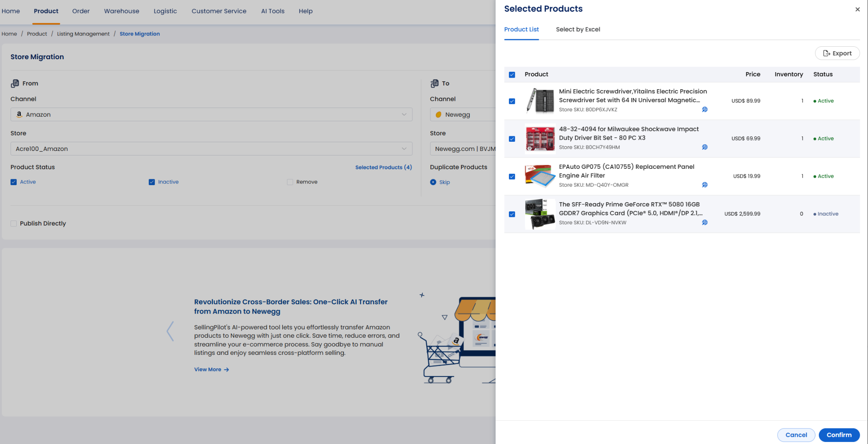Uncheck the Mini Electric Screwdriver product

pos(512,101)
